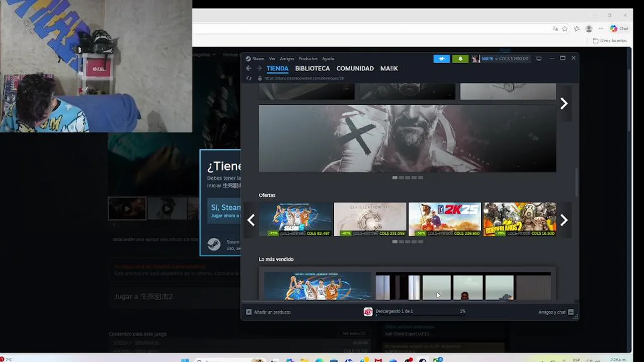Click the taskbar search box
Image resolution: width=644 pixels, height=362 pixels.
pos(229,360)
